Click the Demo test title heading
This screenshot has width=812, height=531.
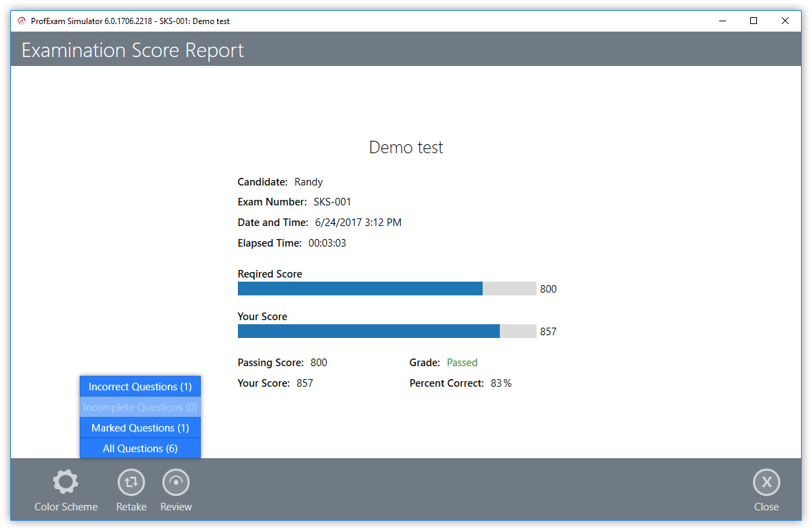click(x=406, y=148)
